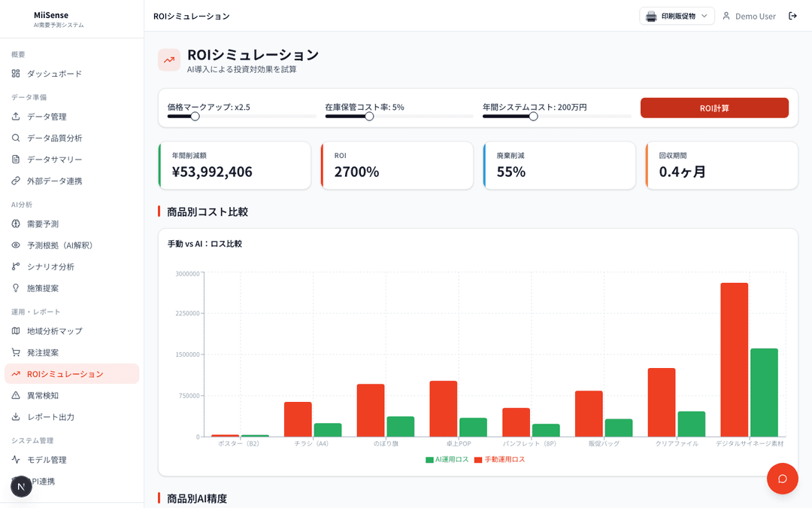
Task: Open 外部データ連携 in sidebar
Action: coord(72,181)
